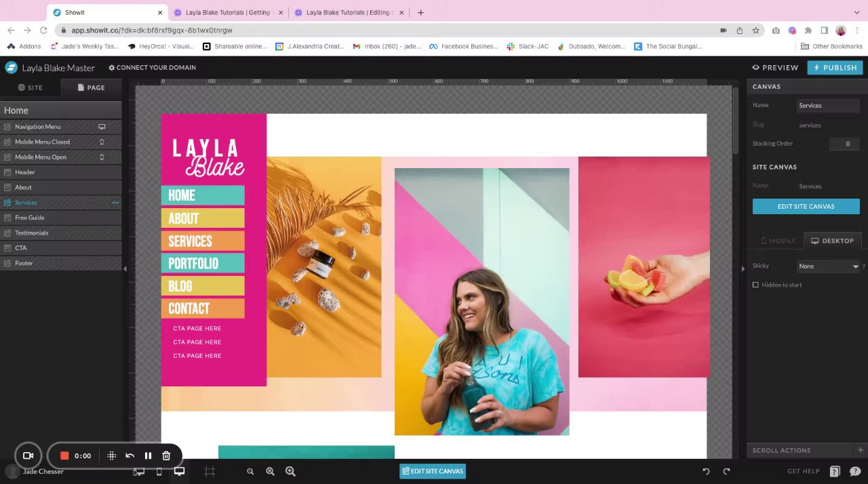Click the recorder restart arrow icon
Image resolution: width=868 pixels, height=484 pixels.
click(130, 456)
